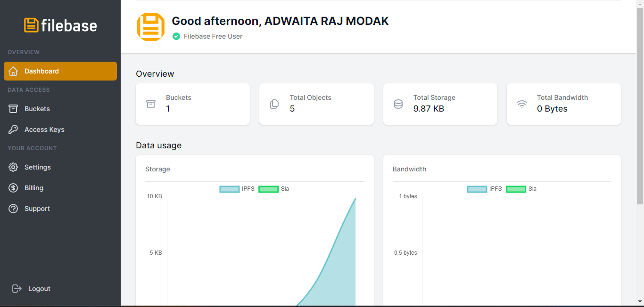
Task: Toggle IPFS legend in Bandwidth chart
Action: point(485,189)
